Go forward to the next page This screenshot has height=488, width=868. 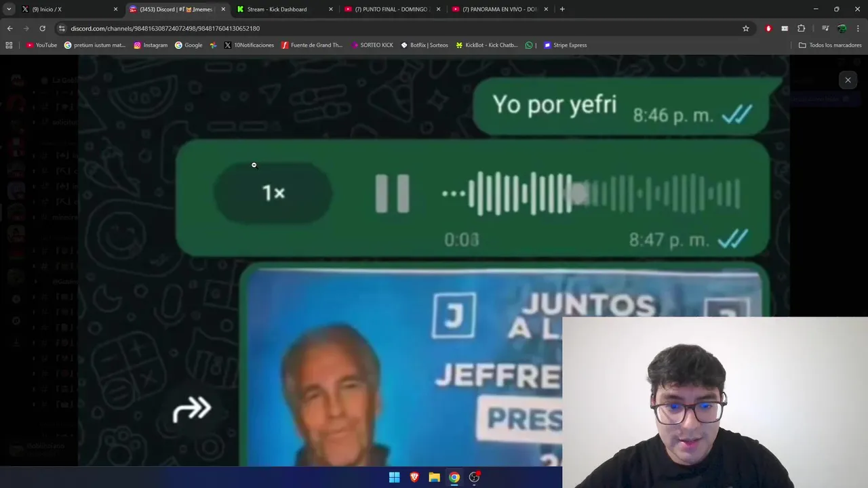26,28
